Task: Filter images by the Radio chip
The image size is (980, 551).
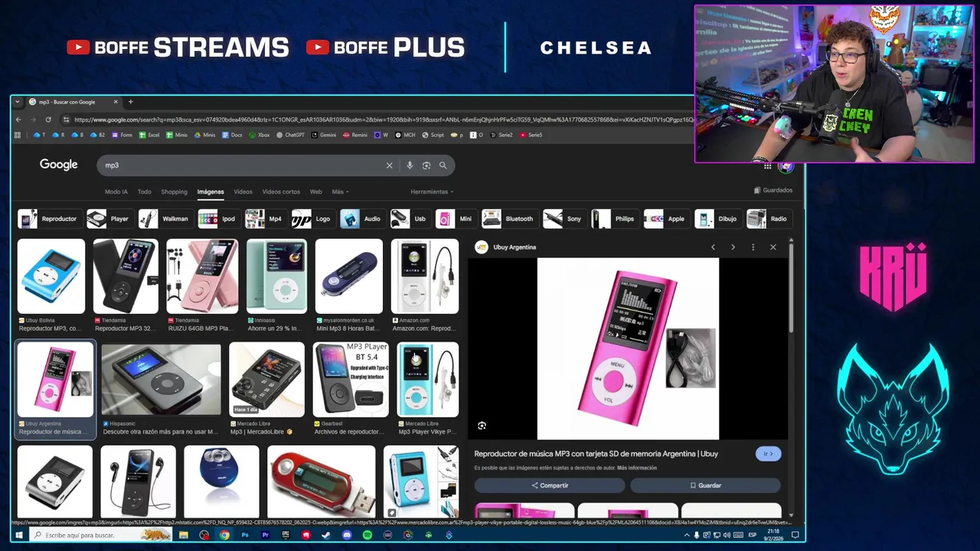Action: pyautogui.click(x=769, y=219)
